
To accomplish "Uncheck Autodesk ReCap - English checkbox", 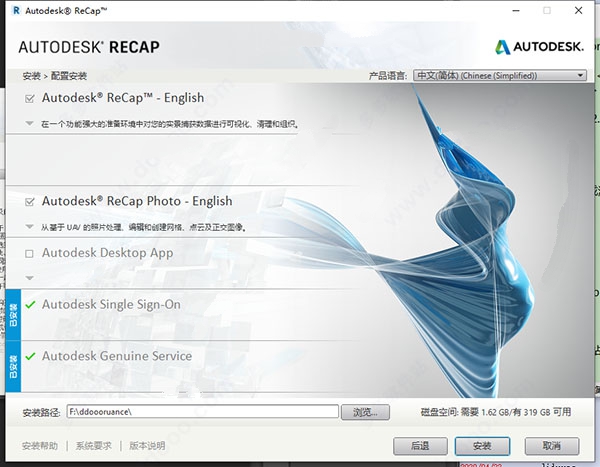I will (29, 99).
